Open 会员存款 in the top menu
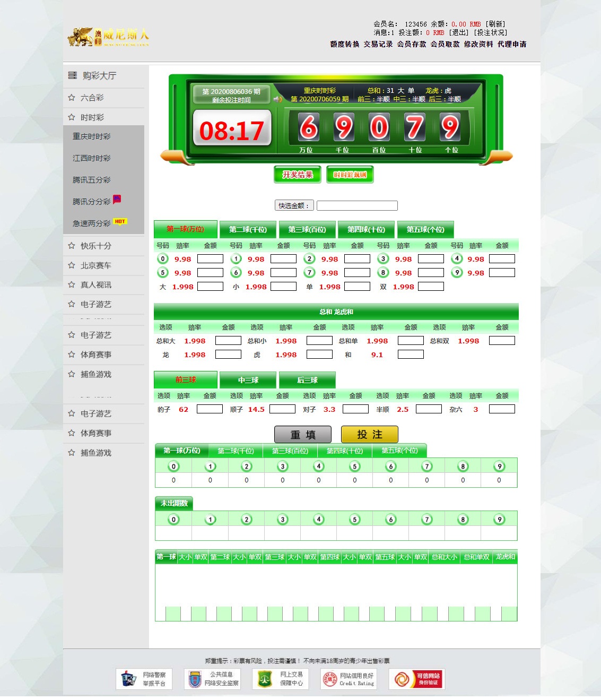The width and height of the screenshot is (601, 700). [412, 44]
